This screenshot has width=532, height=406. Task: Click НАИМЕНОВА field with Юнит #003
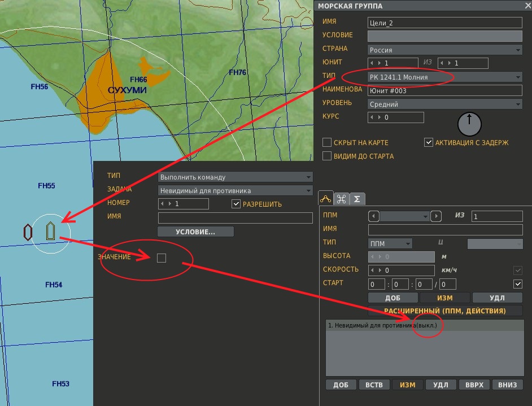[445, 90]
